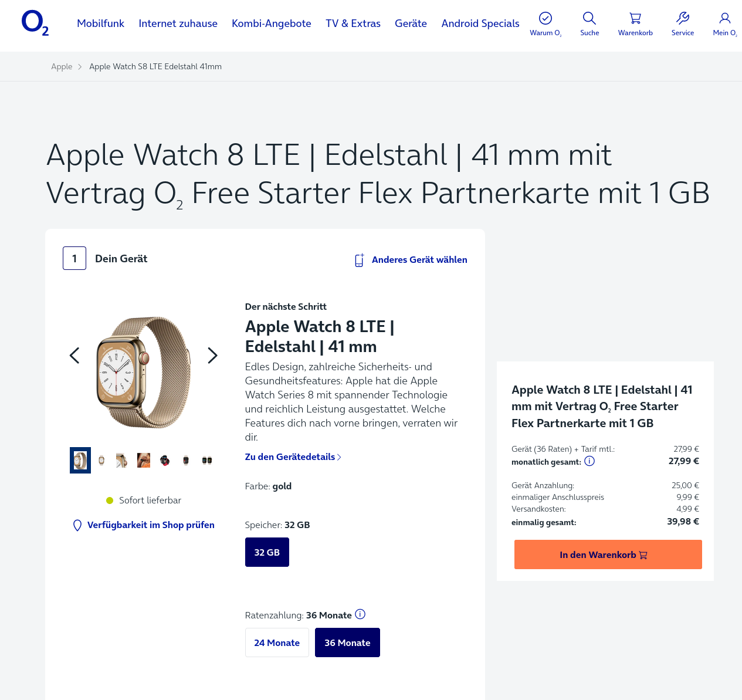Image resolution: width=742 pixels, height=700 pixels.
Task: Select the 32 GB storage option
Action: (x=267, y=552)
